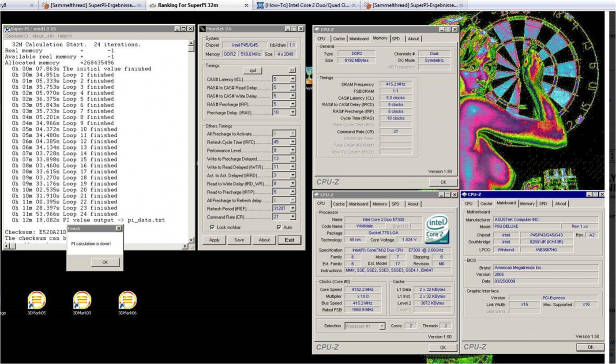Click OK in the CPU-Z Mainboard window

click(590, 347)
